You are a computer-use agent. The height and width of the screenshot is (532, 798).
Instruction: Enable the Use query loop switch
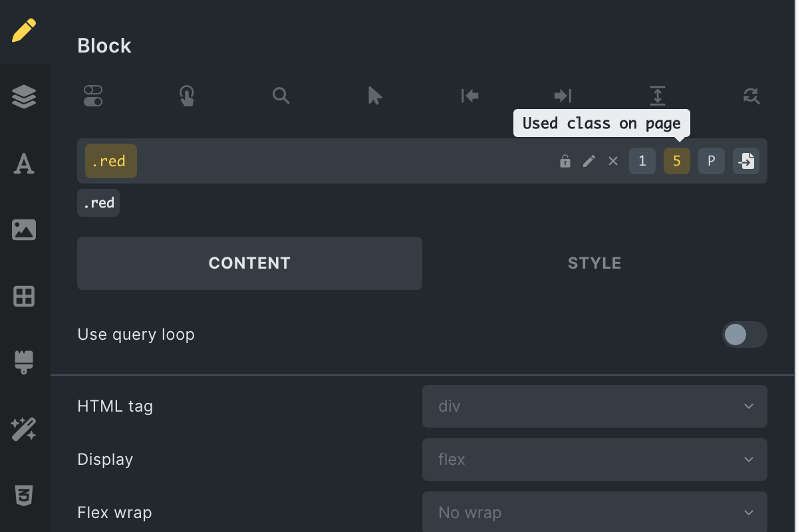(745, 334)
